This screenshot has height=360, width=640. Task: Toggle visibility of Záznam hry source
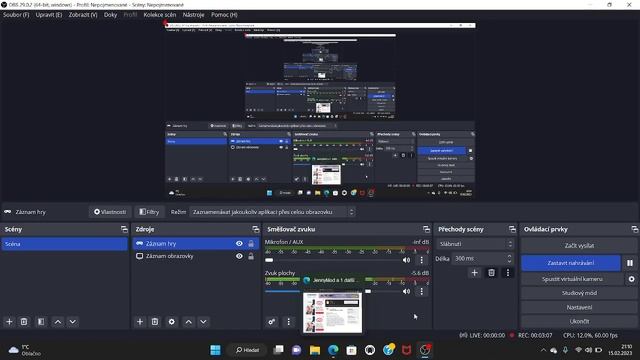239,244
